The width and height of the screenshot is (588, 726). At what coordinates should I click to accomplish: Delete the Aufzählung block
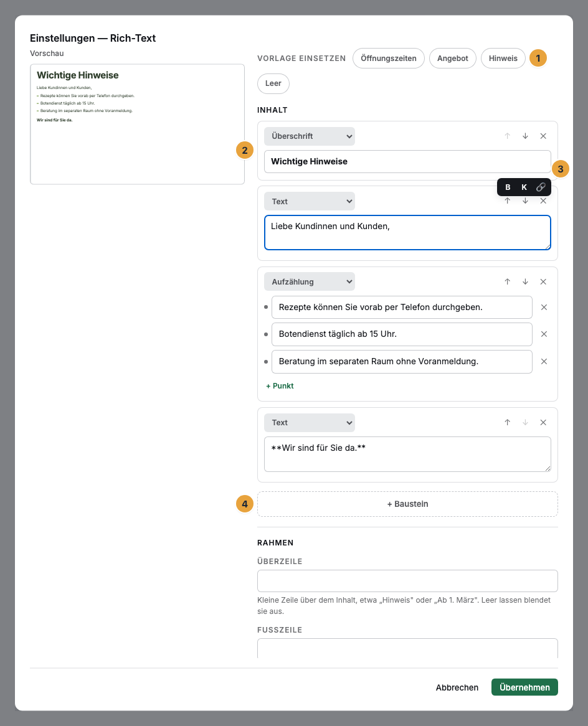(x=543, y=281)
